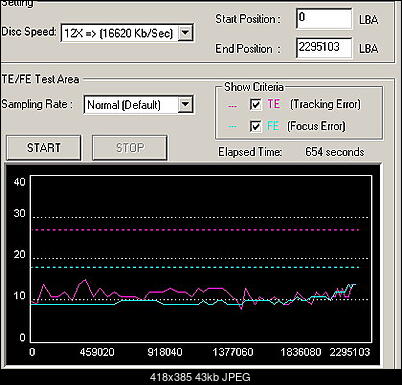Image resolution: width=402 pixels, height=385 pixels.
Task: Click the Start Position input field
Action: pyautogui.click(x=324, y=19)
